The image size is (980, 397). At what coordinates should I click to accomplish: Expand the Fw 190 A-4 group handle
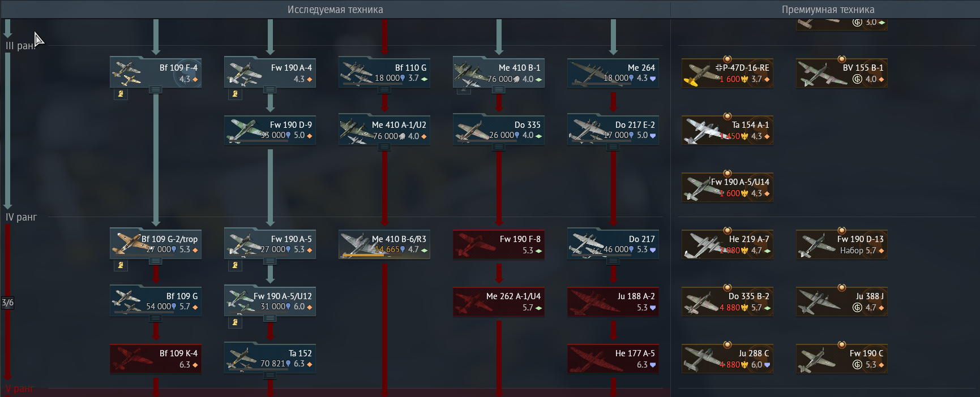tap(270, 90)
